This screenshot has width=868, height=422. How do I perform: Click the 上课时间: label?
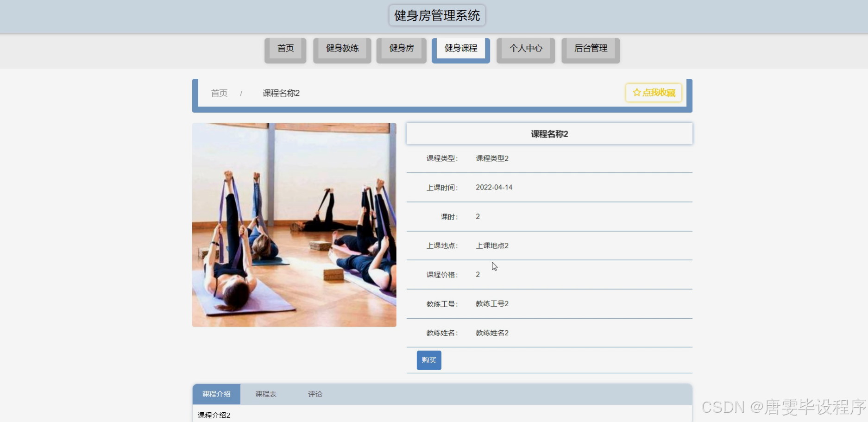coord(442,188)
